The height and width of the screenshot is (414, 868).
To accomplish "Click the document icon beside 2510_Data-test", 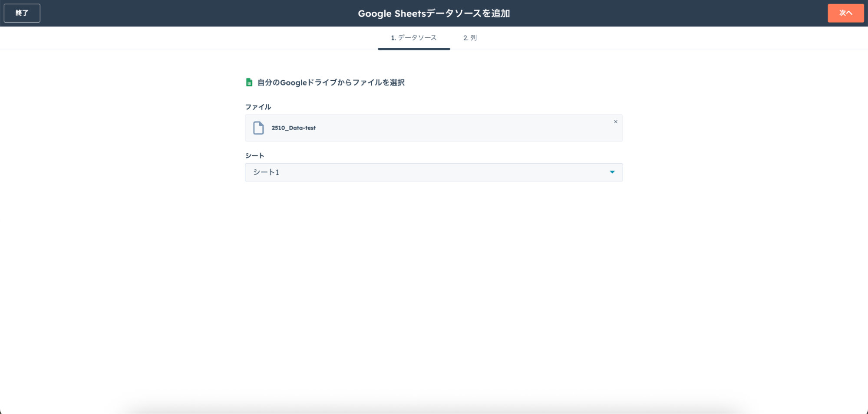I will tap(258, 128).
